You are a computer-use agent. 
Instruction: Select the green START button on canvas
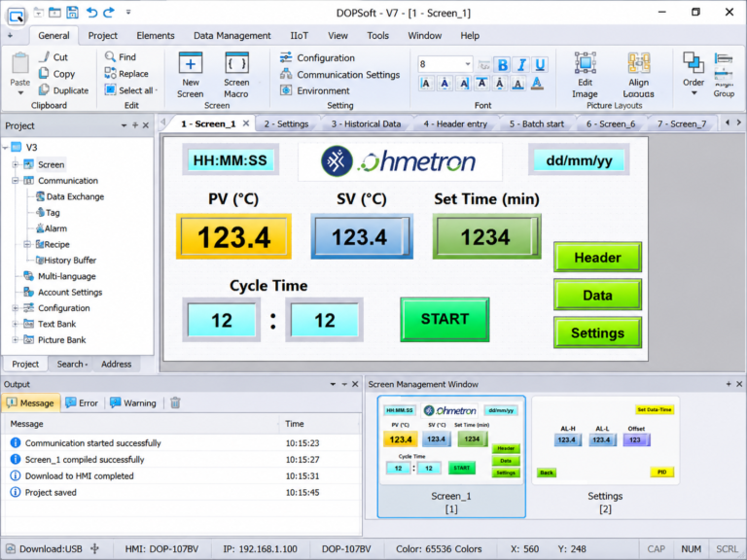[445, 320]
